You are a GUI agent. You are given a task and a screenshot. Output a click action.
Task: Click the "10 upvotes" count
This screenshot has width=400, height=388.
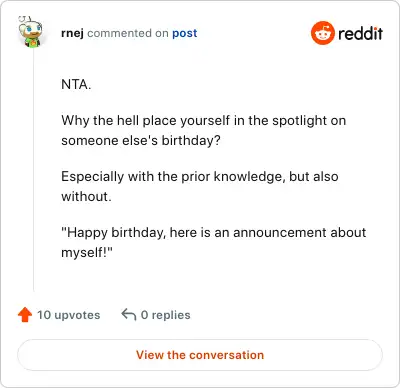coord(69,315)
